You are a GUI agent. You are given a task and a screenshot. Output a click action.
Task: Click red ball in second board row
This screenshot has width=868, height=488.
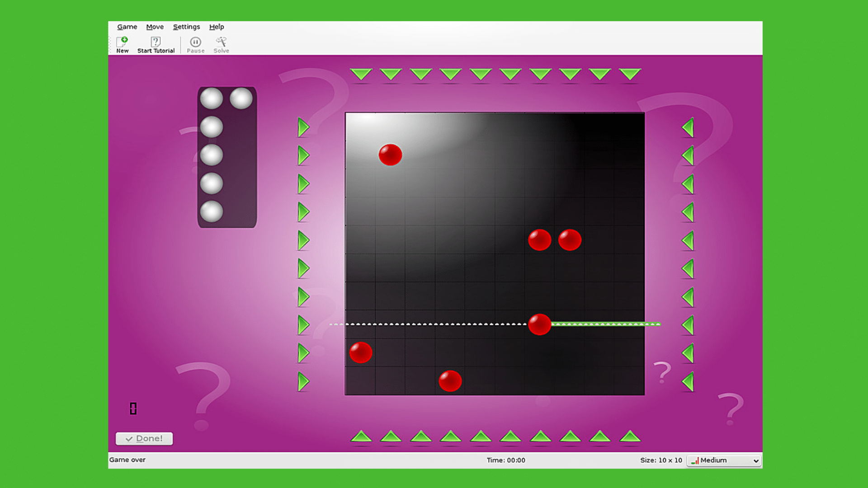[390, 155]
